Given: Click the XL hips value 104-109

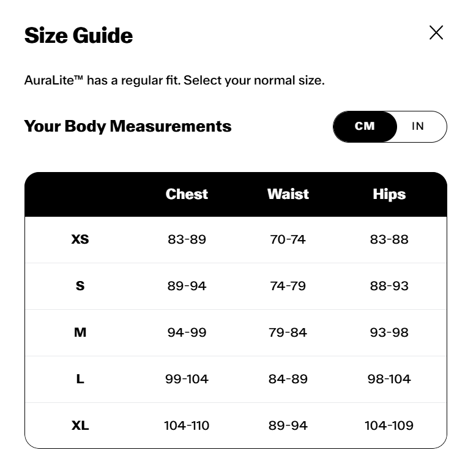Looking at the screenshot, I should 389,426.
